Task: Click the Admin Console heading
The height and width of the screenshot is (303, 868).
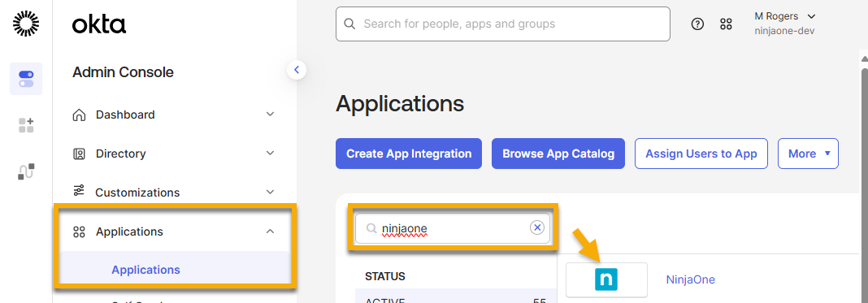Action: coord(123,71)
